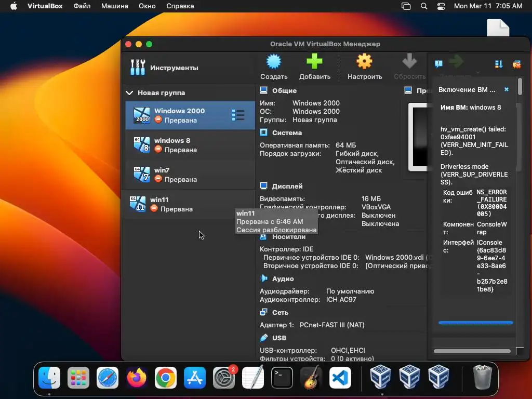Open Launchpad from the Dock

78,378
